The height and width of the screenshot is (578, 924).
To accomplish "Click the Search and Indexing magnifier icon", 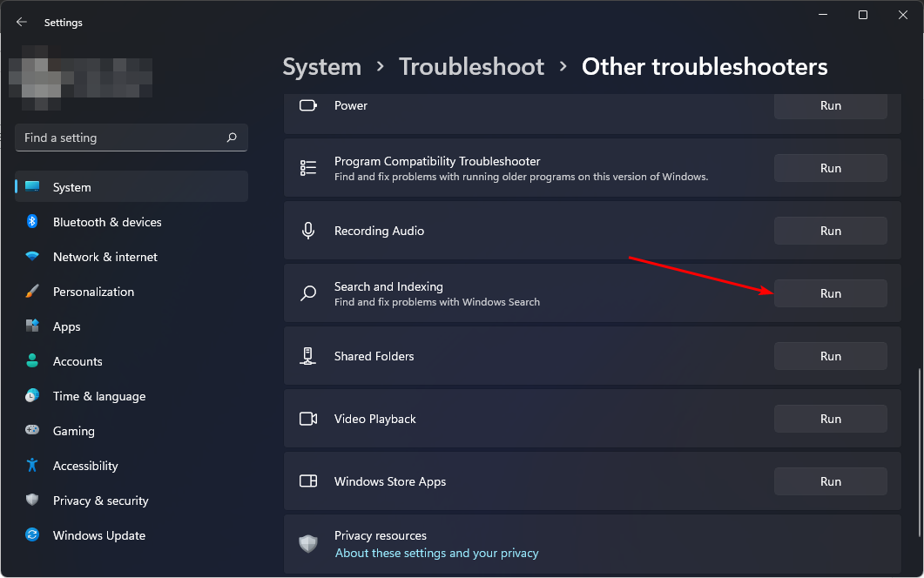I will point(308,292).
